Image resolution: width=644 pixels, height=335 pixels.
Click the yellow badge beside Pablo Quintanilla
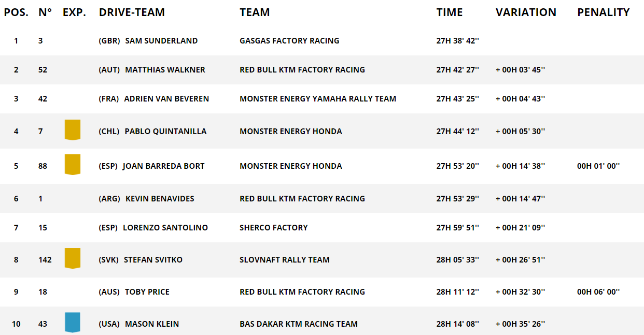point(73,129)
